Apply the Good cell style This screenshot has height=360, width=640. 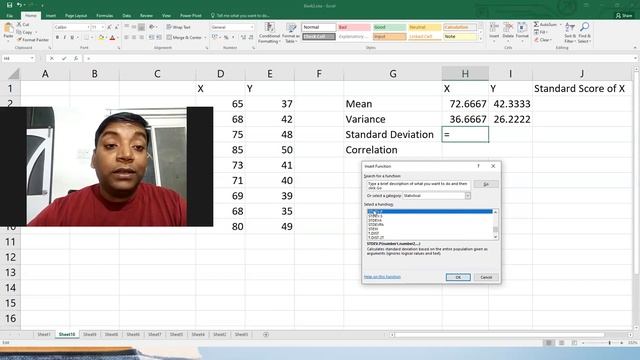coord(389,27)
